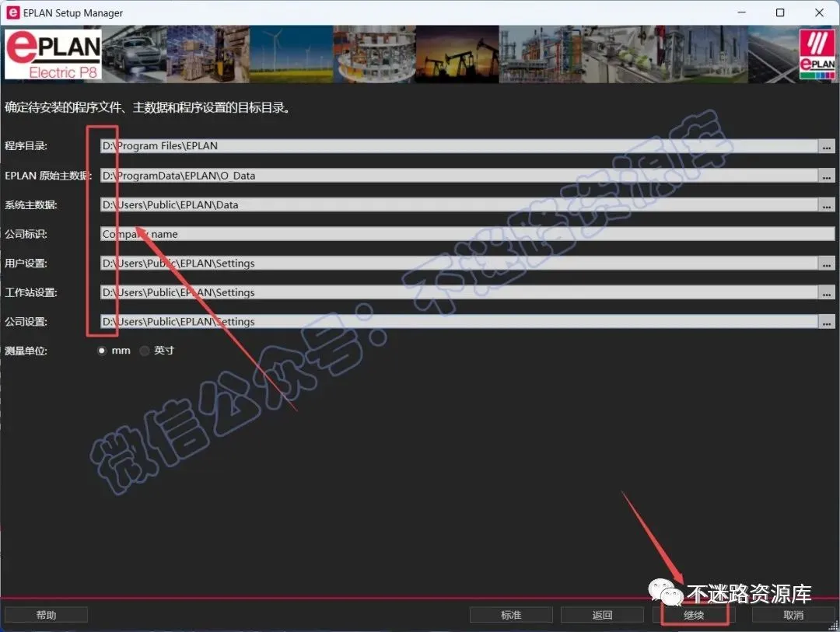Click the 测量单位 label
This screenshot has height=632, width=840.
pos(26,351)
